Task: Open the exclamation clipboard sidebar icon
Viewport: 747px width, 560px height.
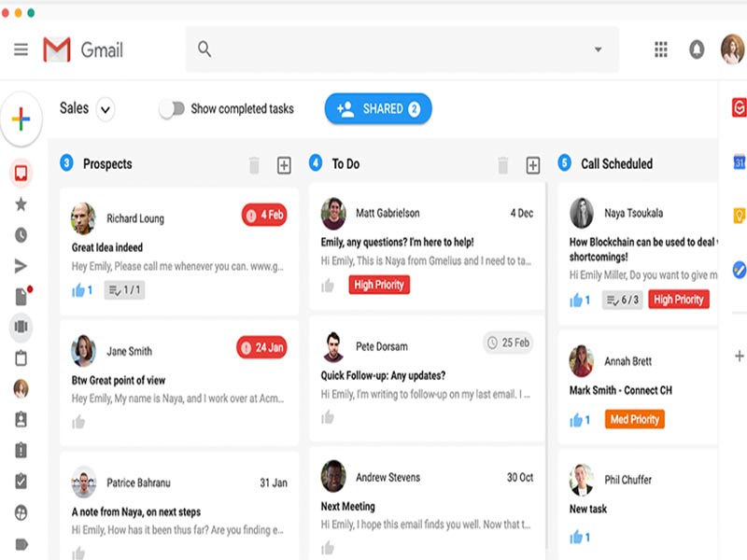Action: [21, 450]
